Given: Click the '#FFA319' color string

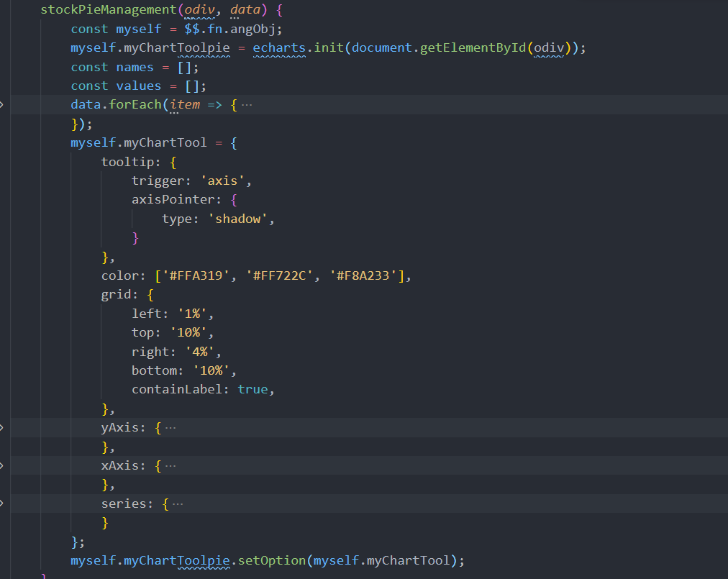Looking at the screenshot, I should coord(196,275).
